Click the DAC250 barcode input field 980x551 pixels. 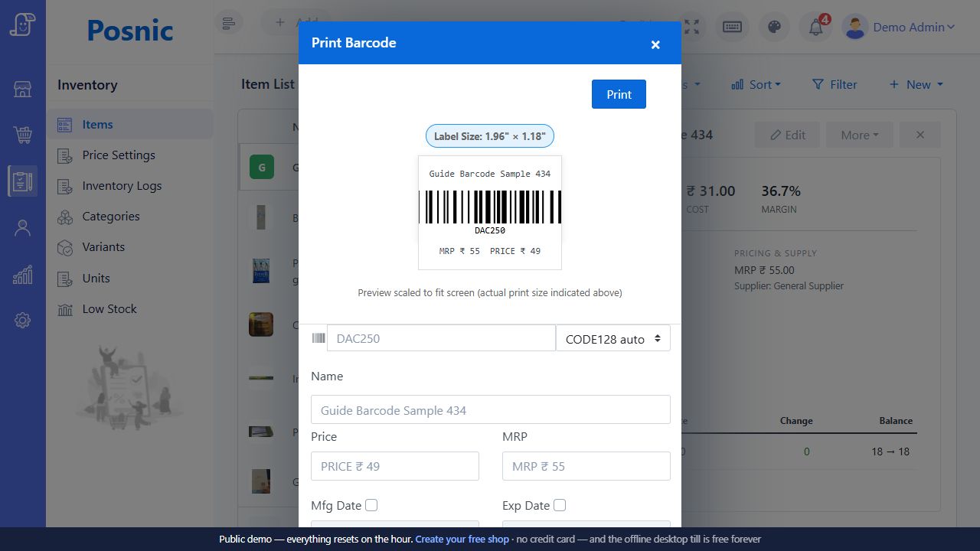[441, 338]
